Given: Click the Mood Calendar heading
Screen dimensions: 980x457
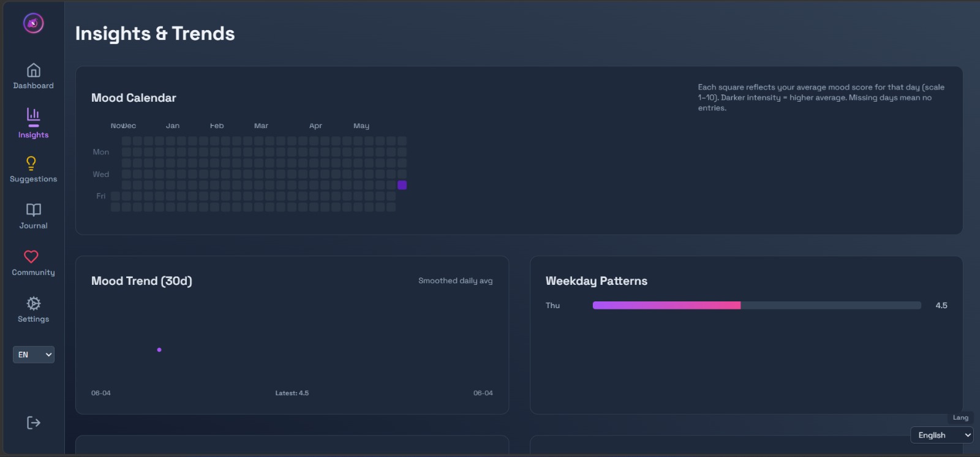Looking at the screenshot, I should (134, 98).
